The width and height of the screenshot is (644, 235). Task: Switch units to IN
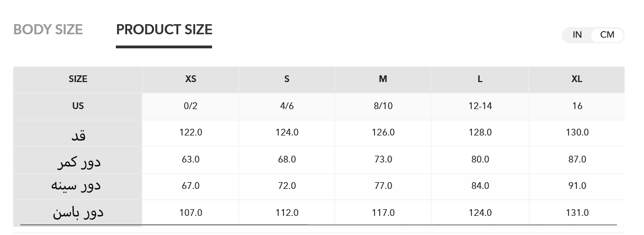(x=577, y=35)
